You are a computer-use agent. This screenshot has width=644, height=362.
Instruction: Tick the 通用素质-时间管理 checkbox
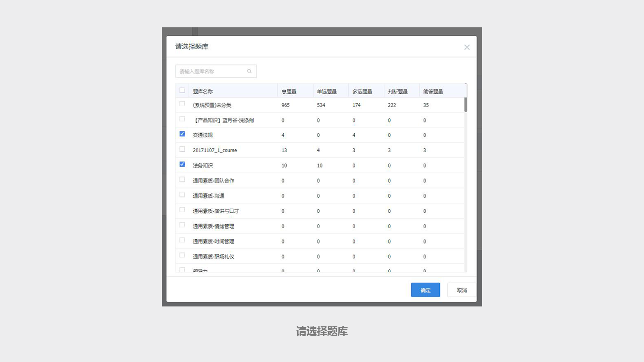point(182,241)
